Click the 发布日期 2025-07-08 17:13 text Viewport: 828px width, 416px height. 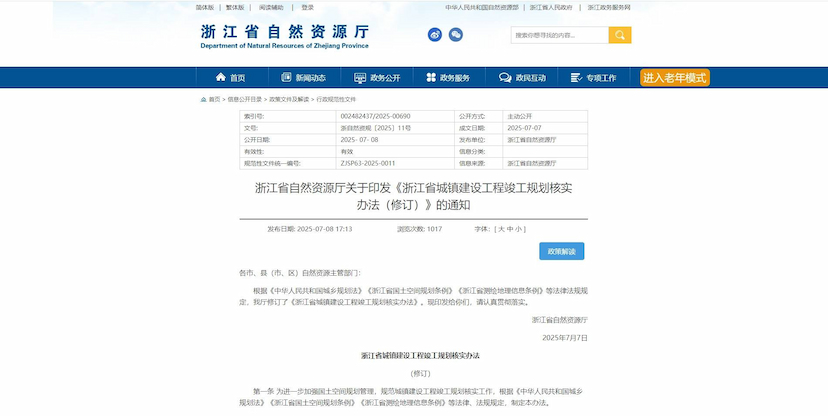tap(309, 229)
